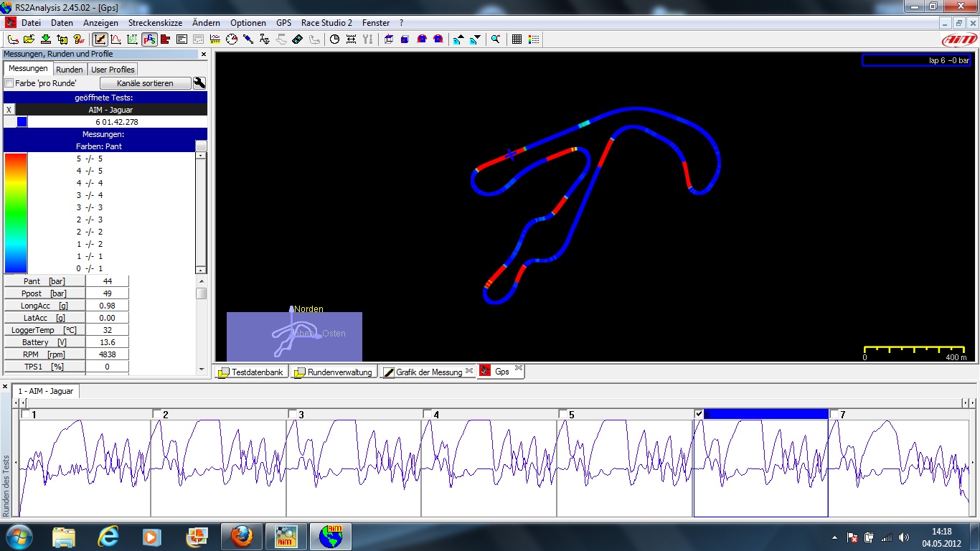Click the clock icon in the toolbar

[x=334, y=39]
